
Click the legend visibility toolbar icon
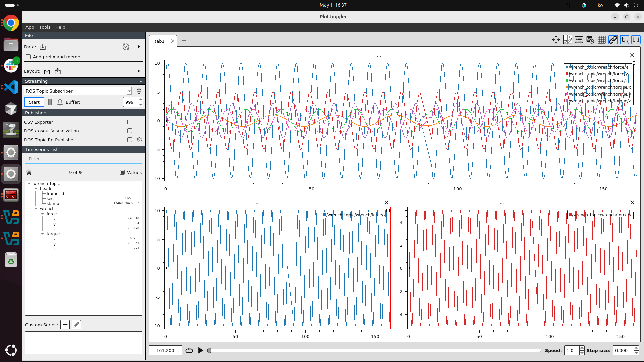(x=579, y=40)
